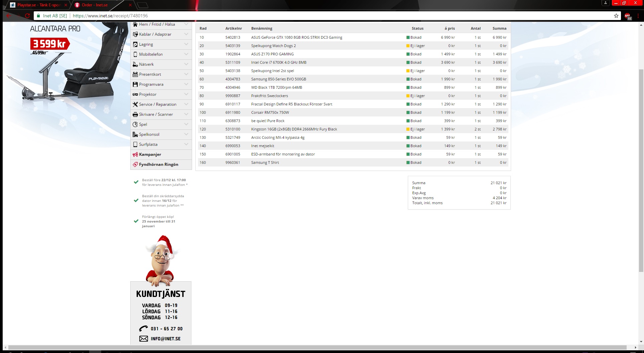Click the Surfplatta tablet icon
This screenshot has width=644, height=353.
pos(135,144)
